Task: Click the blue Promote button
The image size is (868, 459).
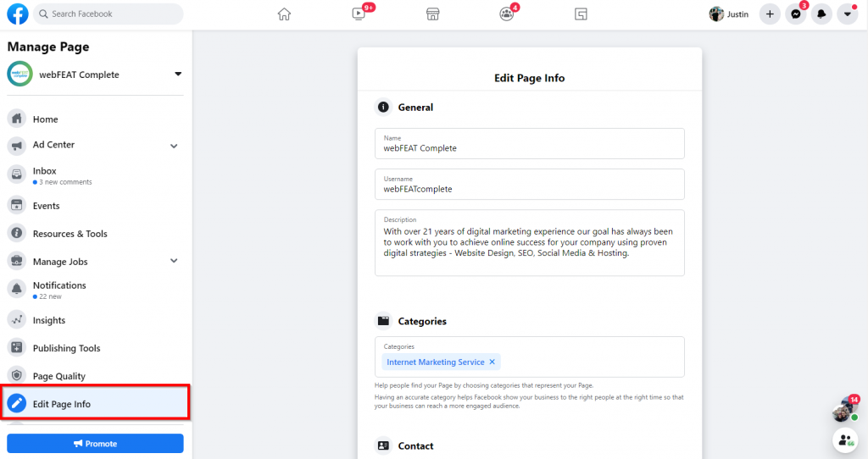Action: point(95,444)
